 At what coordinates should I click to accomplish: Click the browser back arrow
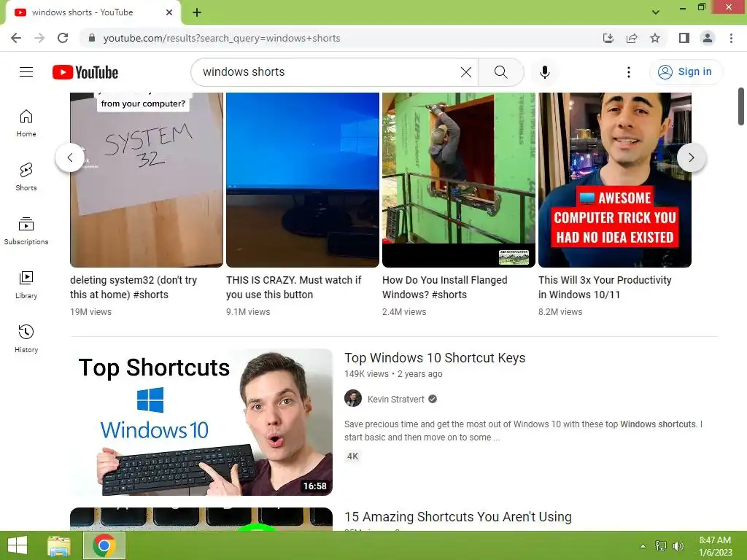coord(16,38)
